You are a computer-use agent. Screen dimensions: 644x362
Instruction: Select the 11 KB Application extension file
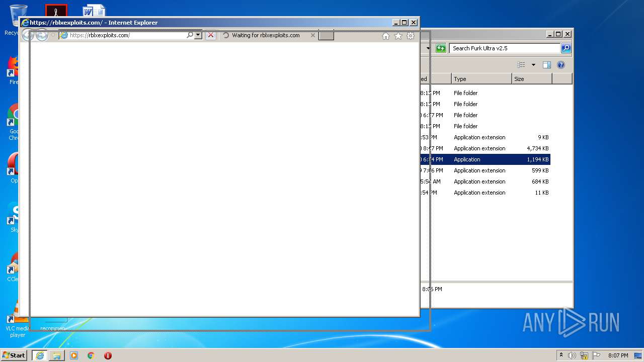[485, 193]
